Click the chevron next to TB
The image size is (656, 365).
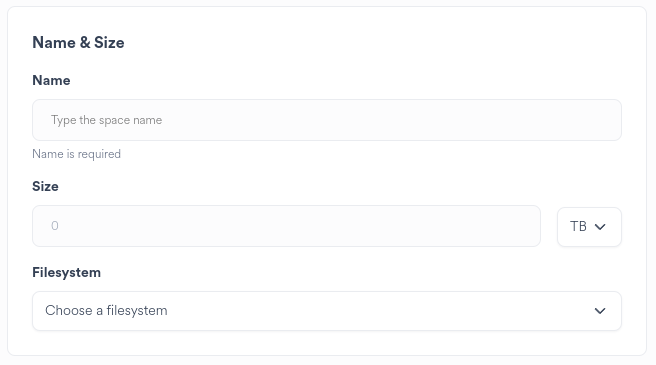(600, 227)
